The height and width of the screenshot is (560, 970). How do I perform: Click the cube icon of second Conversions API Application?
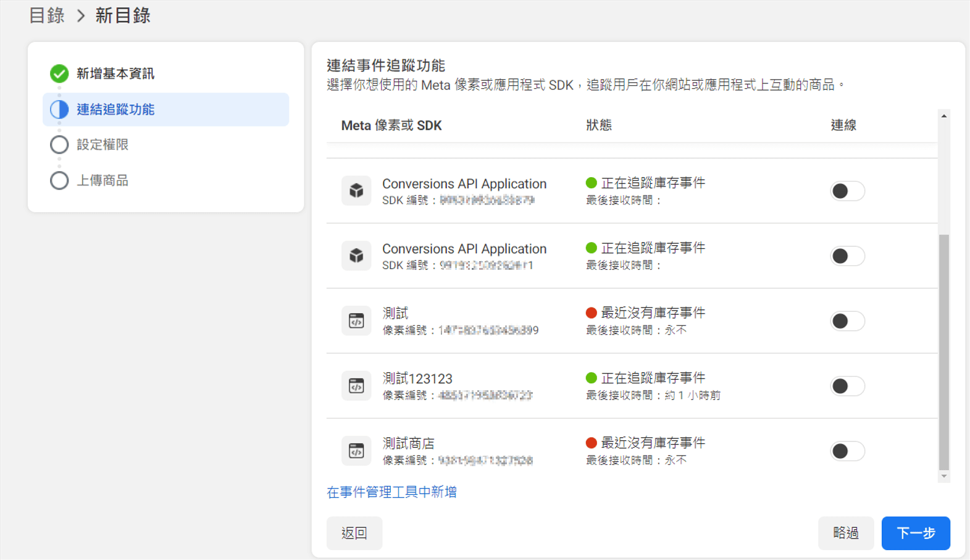(356, 256)
